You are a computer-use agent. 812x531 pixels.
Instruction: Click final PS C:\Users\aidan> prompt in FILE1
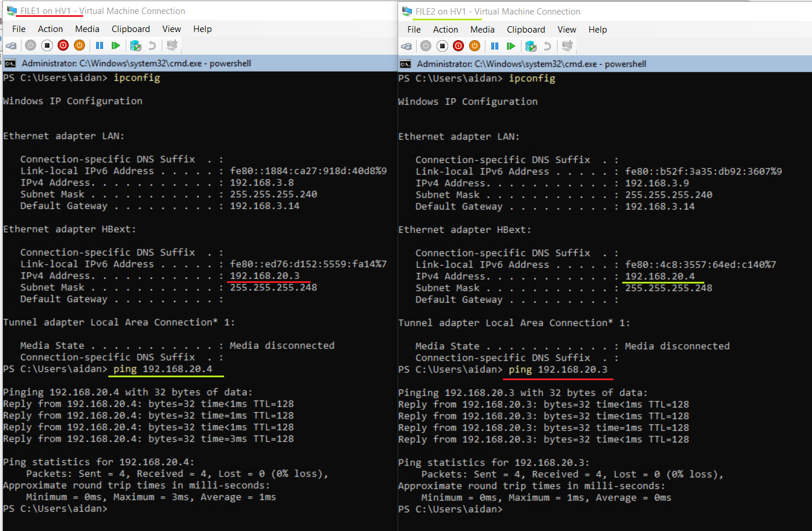tap(55, 508)
